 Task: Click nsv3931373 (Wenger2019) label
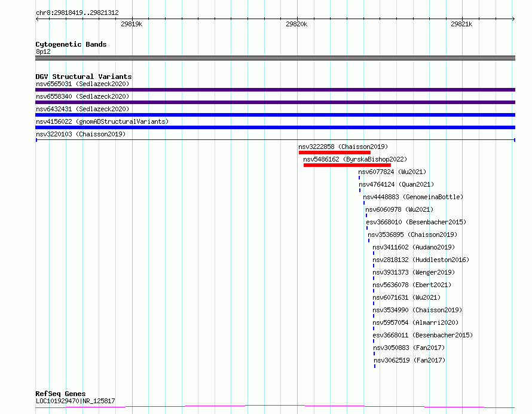tap(414, 272)
